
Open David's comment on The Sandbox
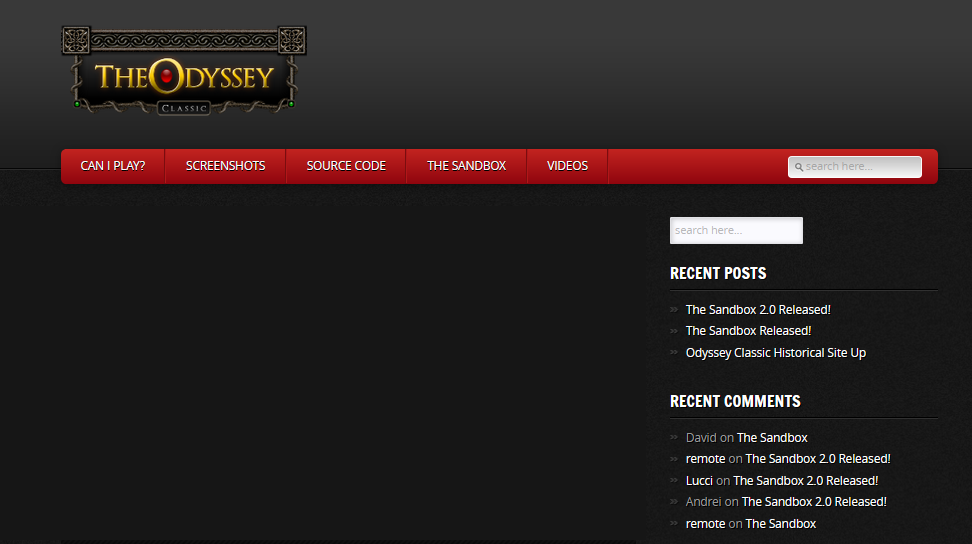[772, 438]
